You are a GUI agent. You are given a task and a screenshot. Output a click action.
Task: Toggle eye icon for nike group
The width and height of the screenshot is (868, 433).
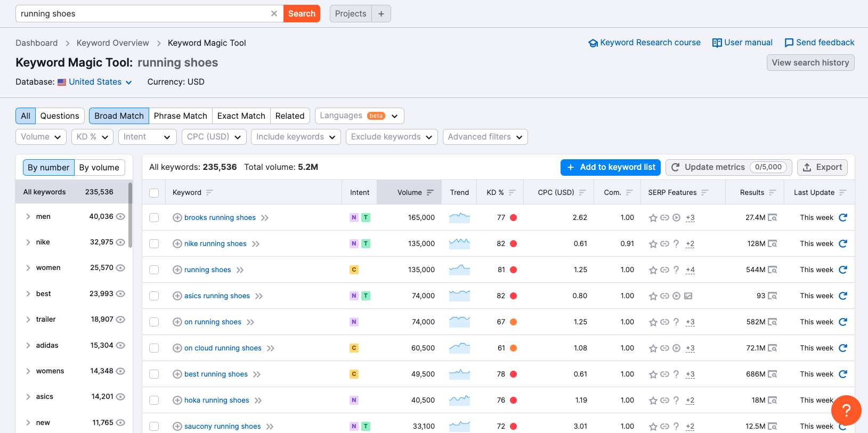tap(120, 242)
